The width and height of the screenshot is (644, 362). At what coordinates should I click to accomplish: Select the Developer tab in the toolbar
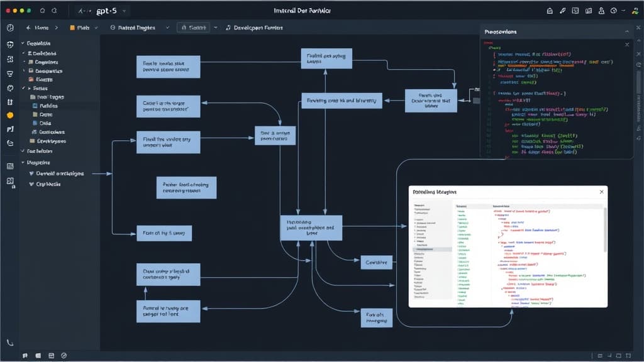click(x=258, y=28)
